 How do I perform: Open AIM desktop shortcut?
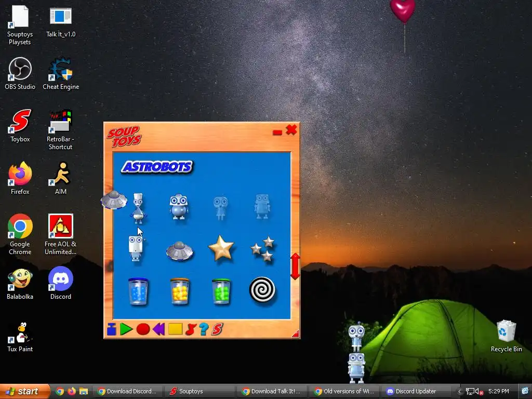(61, 179)
